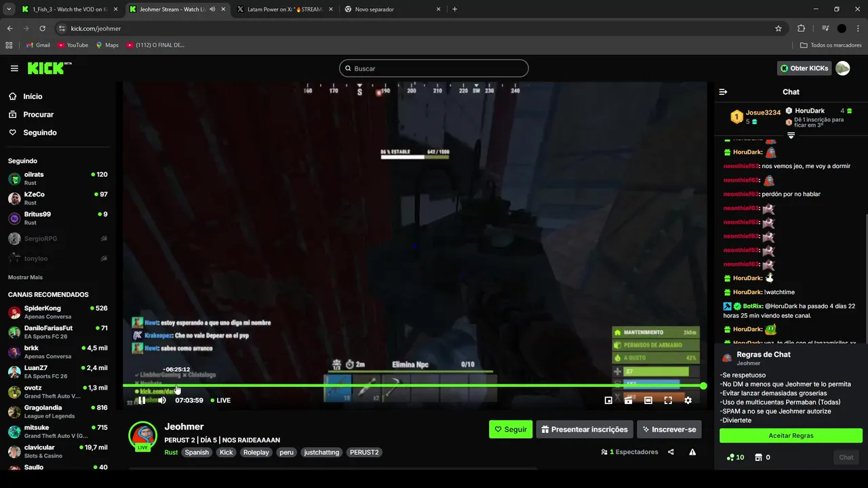Seek the video using the green progress bar
Image resolution: width=868 pixels, height=488 pixels.
(x=412, y=386)
